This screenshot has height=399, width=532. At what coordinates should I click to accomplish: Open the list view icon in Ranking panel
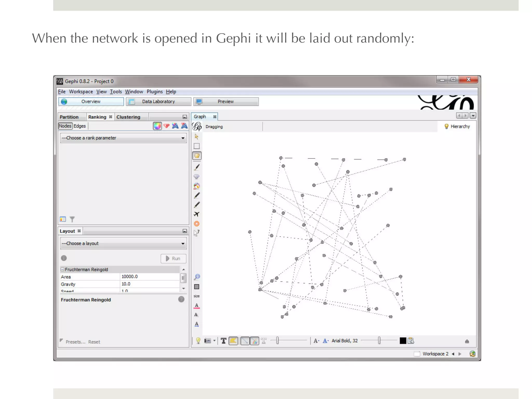click(x=63, y=219)
